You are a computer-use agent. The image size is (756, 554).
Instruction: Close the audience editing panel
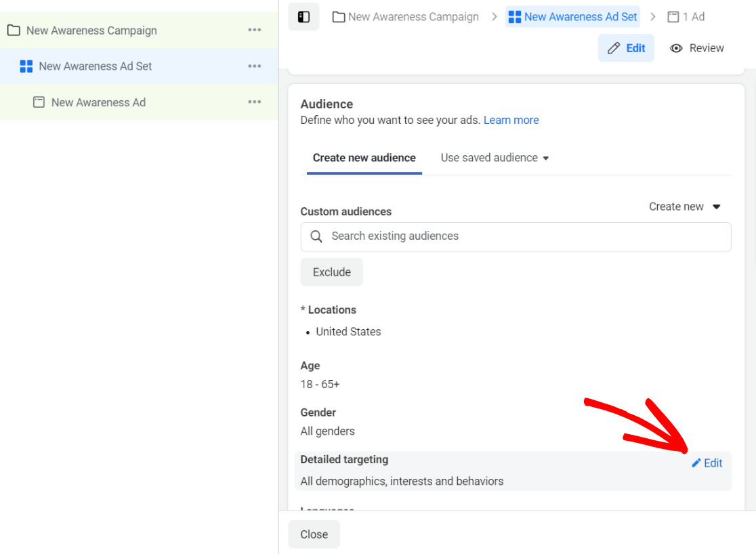[314, 534]
